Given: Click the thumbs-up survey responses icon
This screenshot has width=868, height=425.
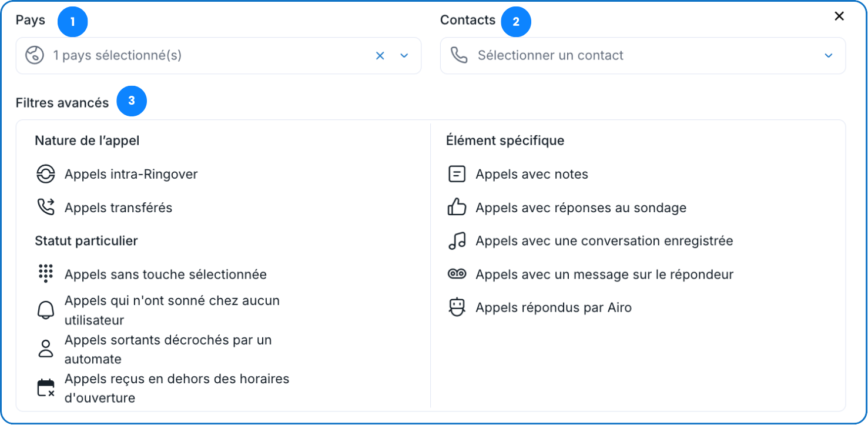Looking at the screenshot, I should 457,208.
